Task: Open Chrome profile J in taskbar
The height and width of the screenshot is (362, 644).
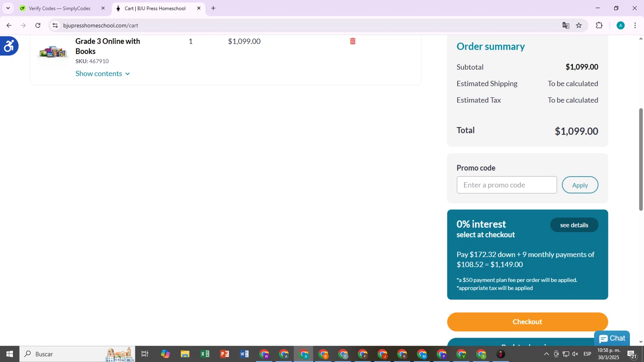Action: pyautogui.click(x=383, y=354)
